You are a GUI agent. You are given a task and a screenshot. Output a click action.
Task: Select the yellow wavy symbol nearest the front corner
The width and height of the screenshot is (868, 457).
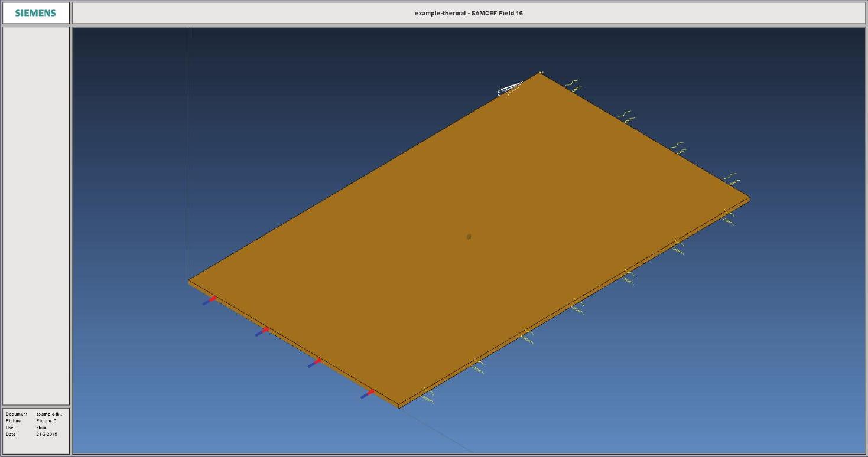(x=427, y=396)
